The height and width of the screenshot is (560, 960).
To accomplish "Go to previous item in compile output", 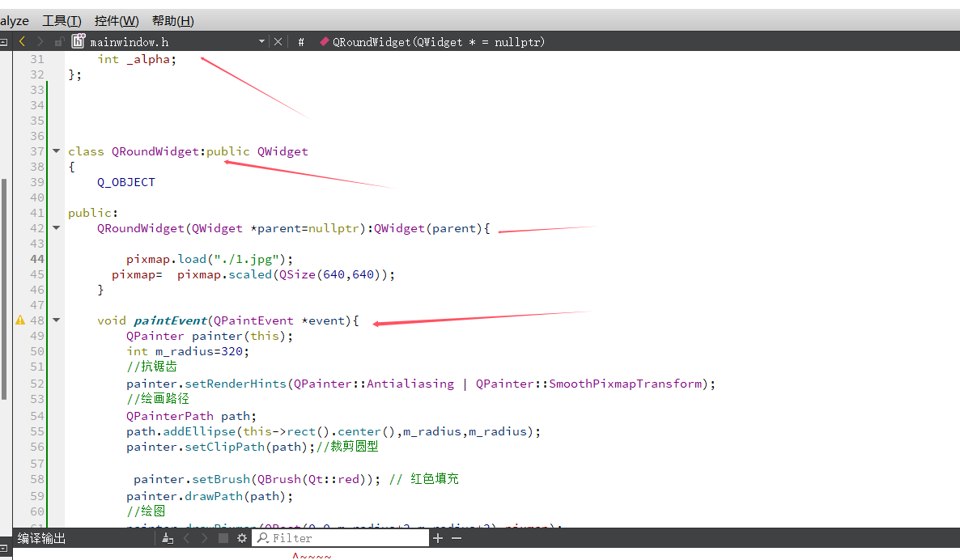I will (x=187, y=539).
